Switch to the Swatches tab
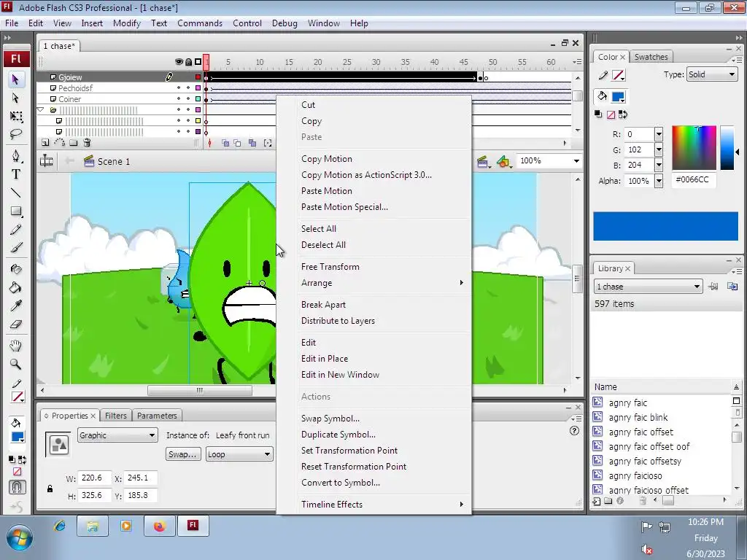747x560 pixels. (x=651, y=57)
